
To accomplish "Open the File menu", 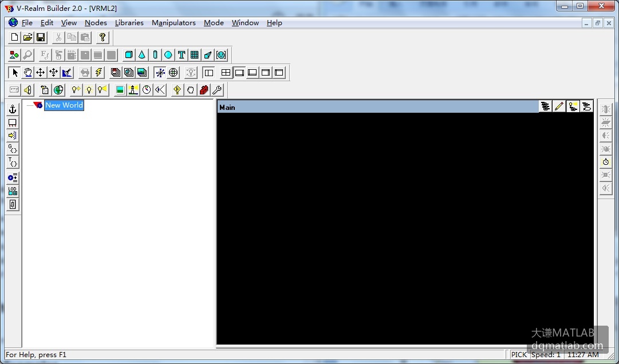I will tap(27, 23).
